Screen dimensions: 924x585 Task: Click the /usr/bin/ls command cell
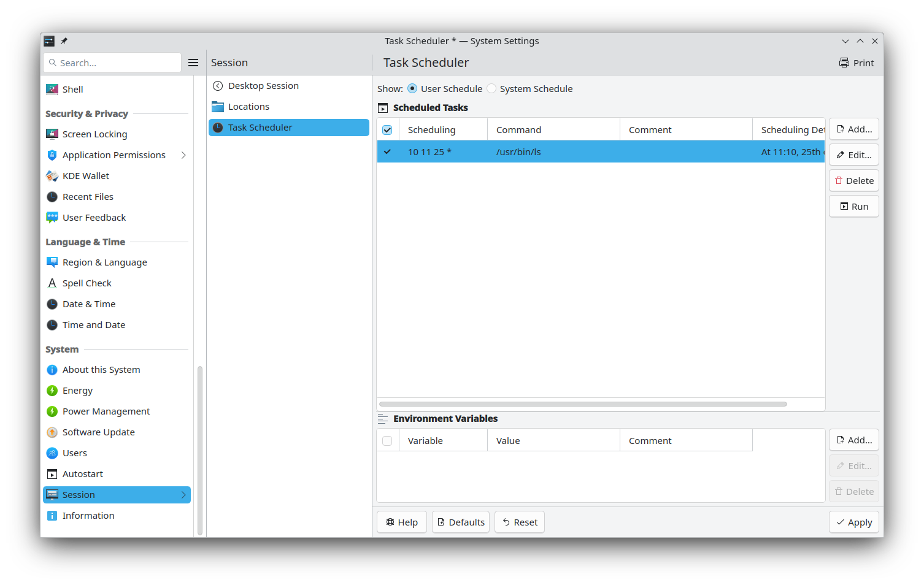[x=553, y=152]
